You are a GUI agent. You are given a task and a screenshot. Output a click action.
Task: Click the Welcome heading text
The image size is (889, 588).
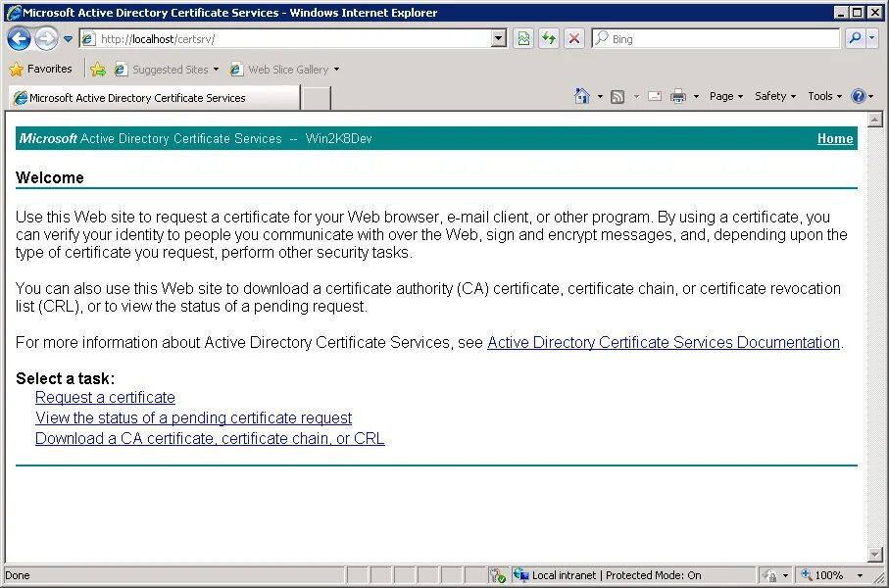point(50,177)
